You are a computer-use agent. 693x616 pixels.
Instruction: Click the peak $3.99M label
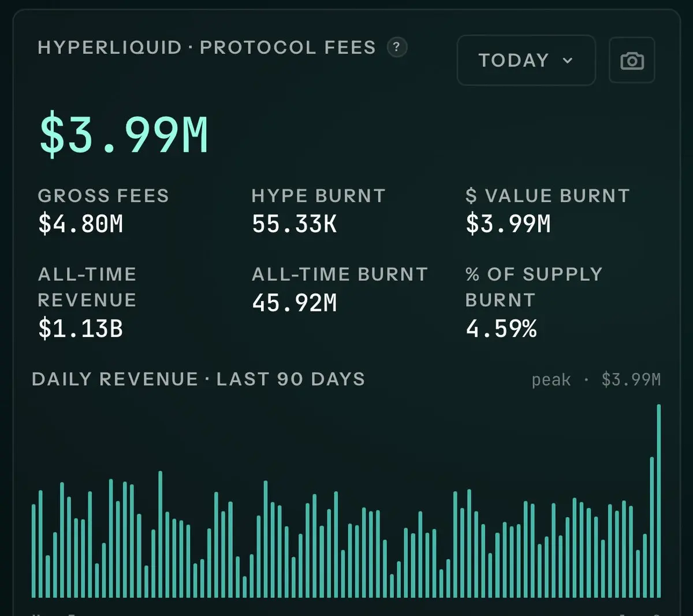pos(596,380)
